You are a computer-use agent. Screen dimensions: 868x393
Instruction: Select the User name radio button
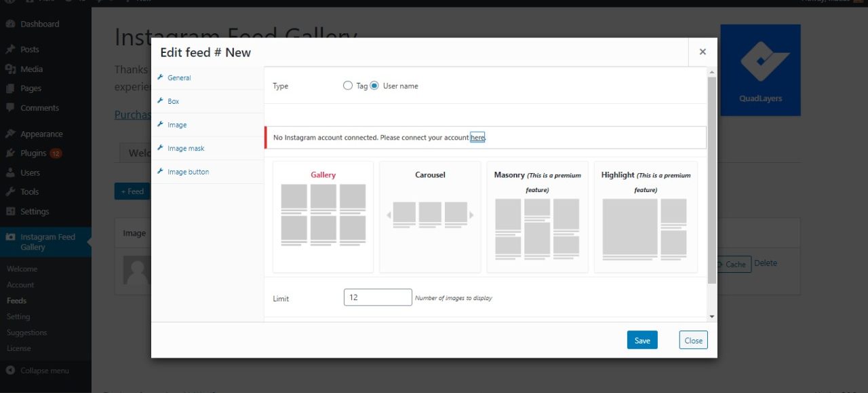374,86
